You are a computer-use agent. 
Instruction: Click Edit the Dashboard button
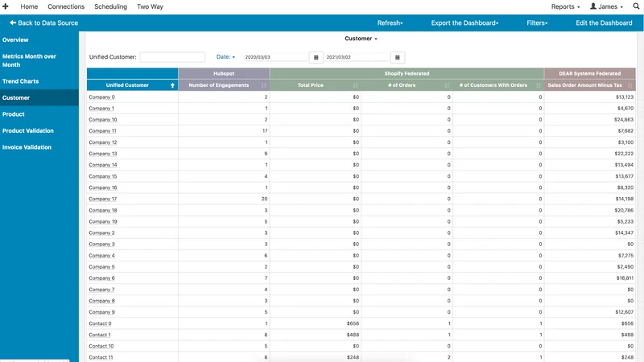tap(604, 23)
